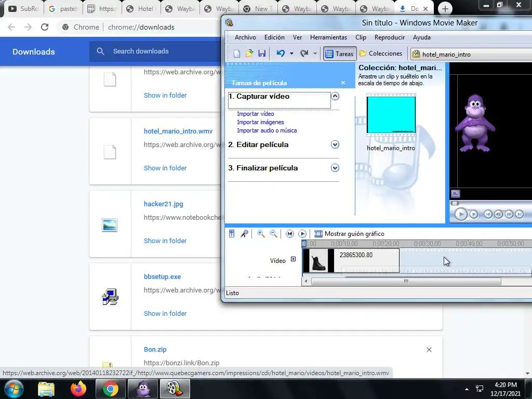Click the Redo arrow in Movie Maker
Viewport: 532px width, 399px height.
[304, 54]
